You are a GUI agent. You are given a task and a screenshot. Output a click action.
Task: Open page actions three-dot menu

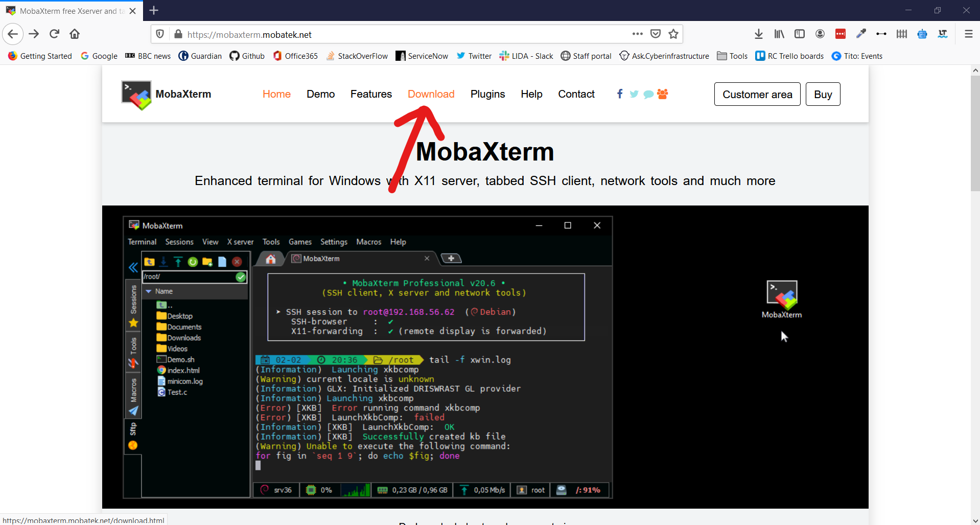637,34
